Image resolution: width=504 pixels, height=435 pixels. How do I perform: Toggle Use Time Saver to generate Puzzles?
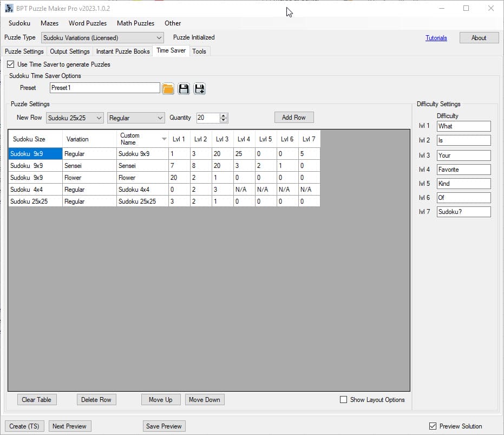click(11, 64)
